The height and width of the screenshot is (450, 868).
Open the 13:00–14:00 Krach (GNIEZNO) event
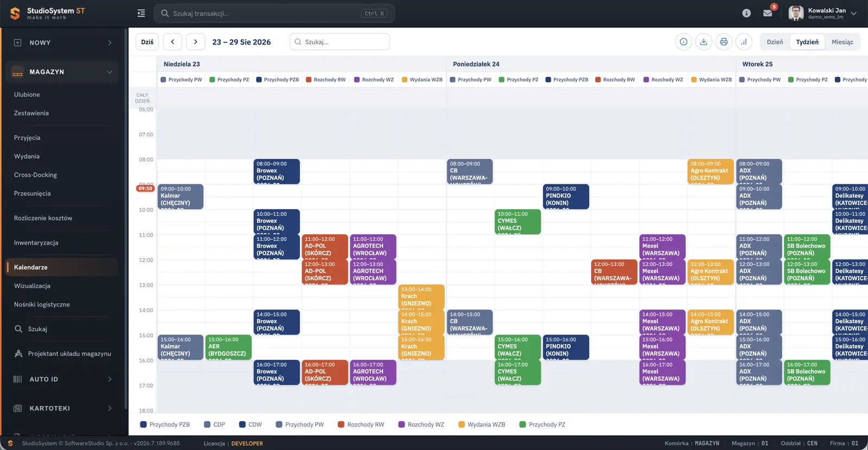click(x=422, y=297)
